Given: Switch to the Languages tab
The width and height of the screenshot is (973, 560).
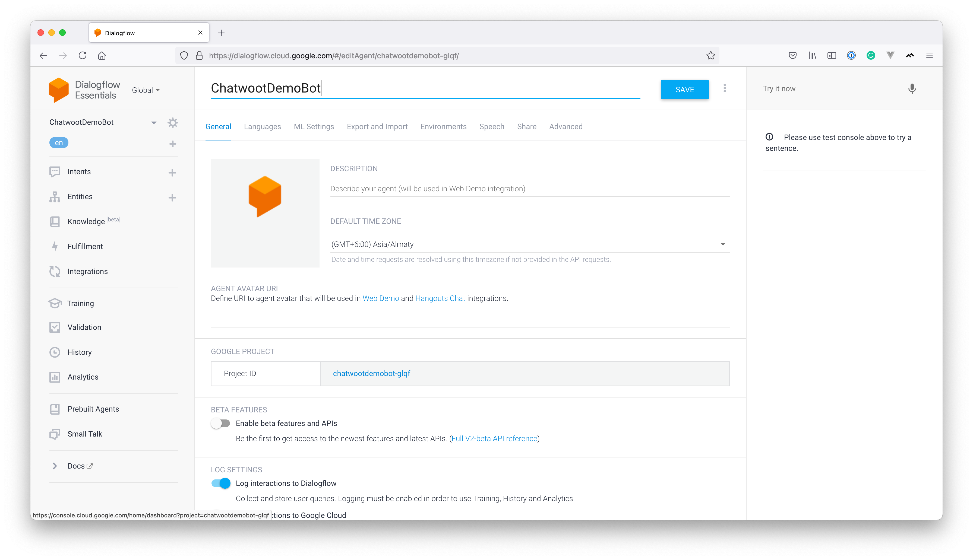Looking at the screenshot, I should 262,126.
